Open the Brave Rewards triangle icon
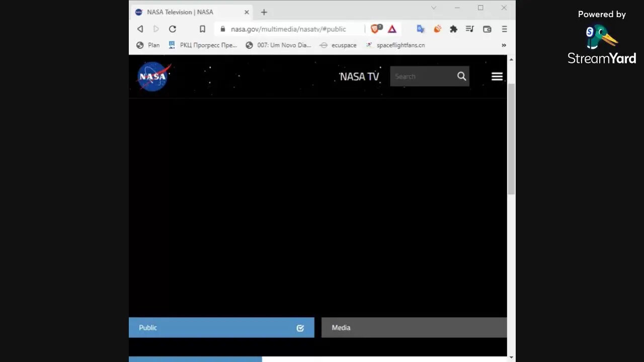 [x=392, y=29]
